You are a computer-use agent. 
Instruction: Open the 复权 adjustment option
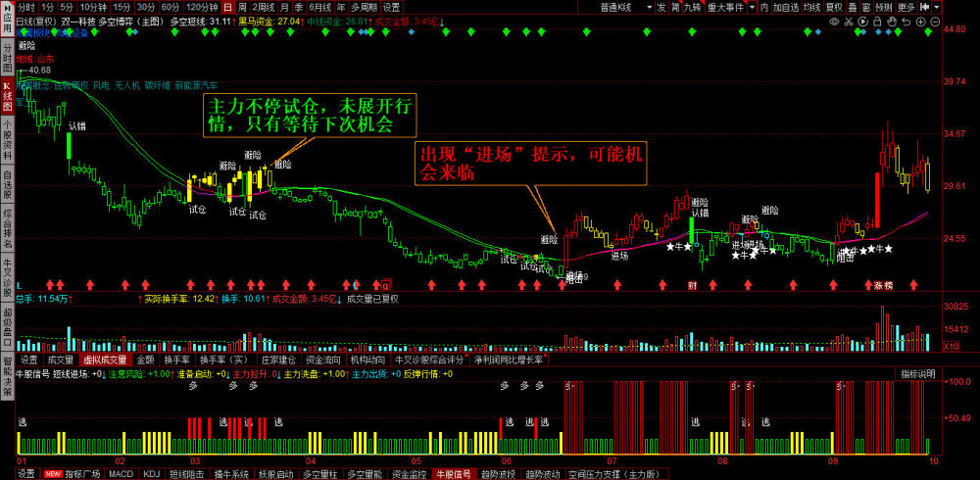pyautogui.click(x=834, y=8)
